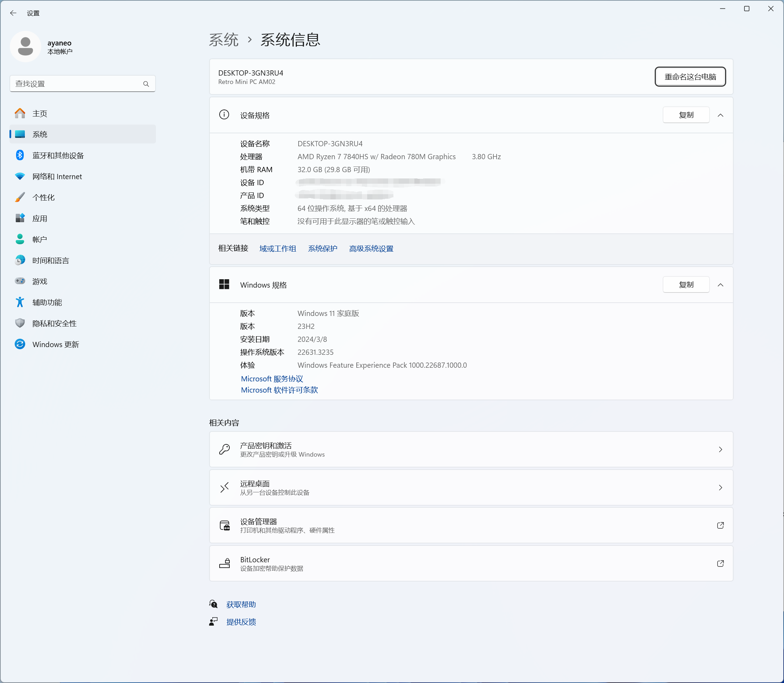Open the Microsoft 软件许可条款 link
The image size is (784, 683).
tap(279, 389)
